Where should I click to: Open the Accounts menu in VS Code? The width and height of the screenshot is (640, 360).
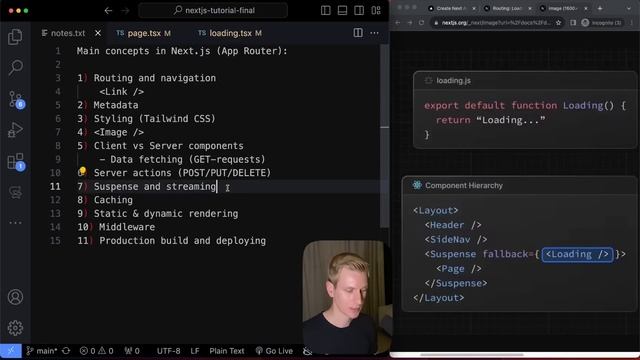[x=15, y=297]
